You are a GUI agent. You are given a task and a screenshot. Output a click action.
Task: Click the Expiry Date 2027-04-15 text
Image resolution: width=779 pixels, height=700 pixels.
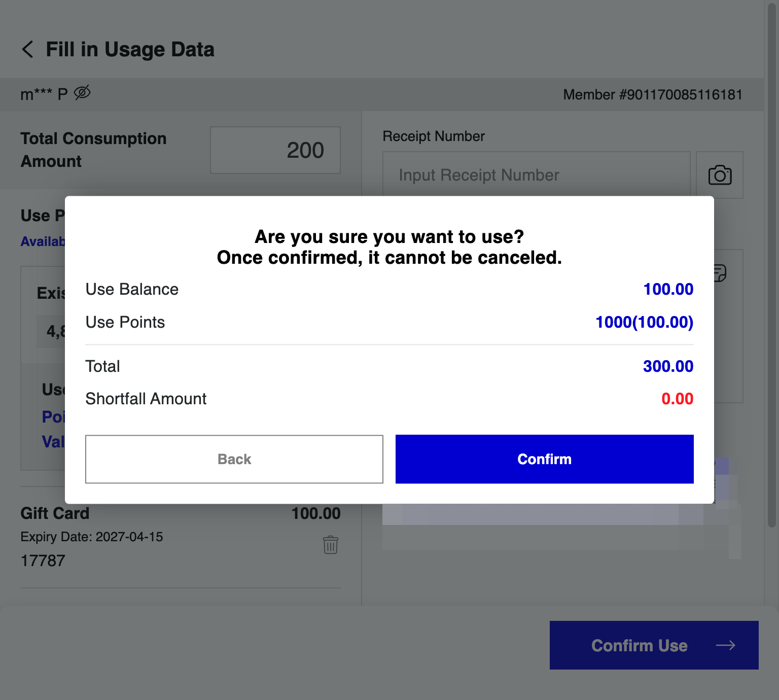pos(92,537)
